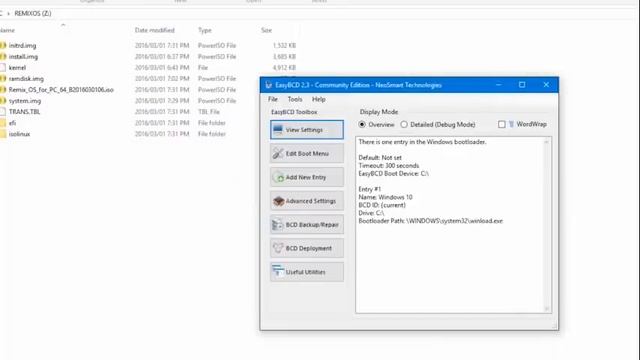Select Remix_OS_for_PC_64 iso file name
The height and width of the screenshot is (360, 640).
click(x=61, y=89)
